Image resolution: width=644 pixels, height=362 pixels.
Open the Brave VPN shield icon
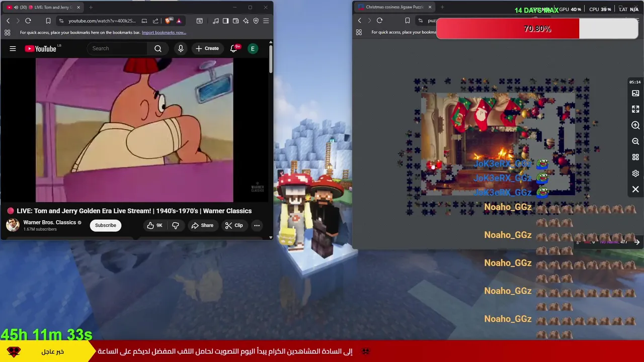pos(256,21)
